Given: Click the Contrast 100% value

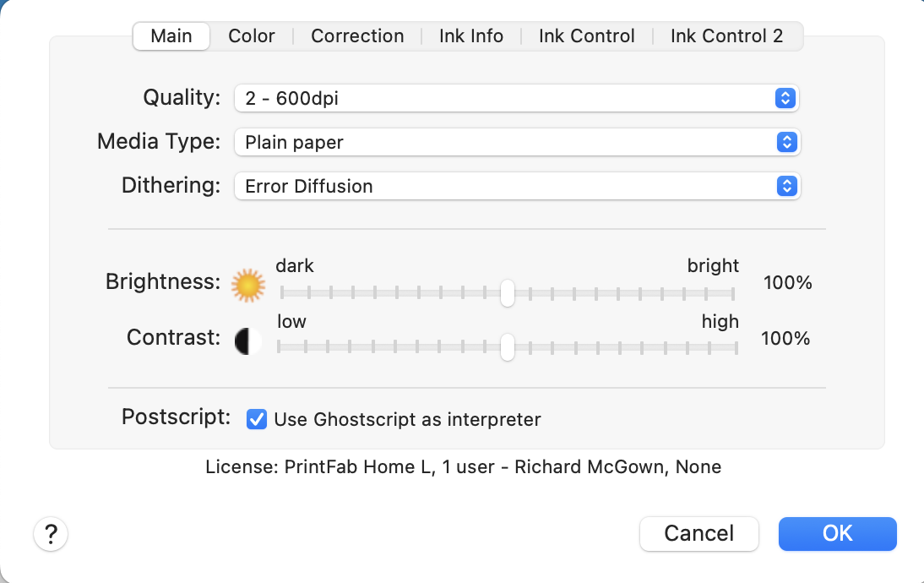Looking at the screenshot, I should point(785,339).
